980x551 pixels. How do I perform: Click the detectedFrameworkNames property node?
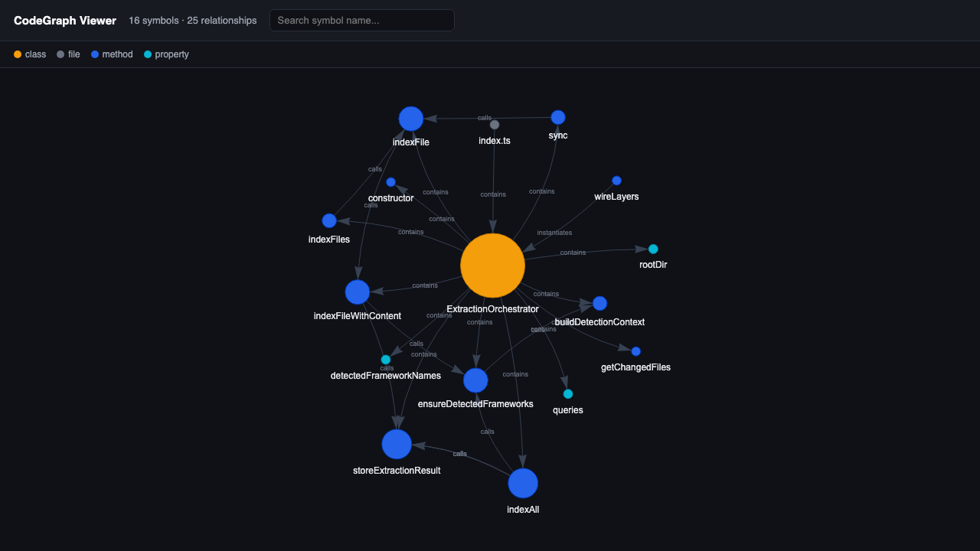click(386, 360)
